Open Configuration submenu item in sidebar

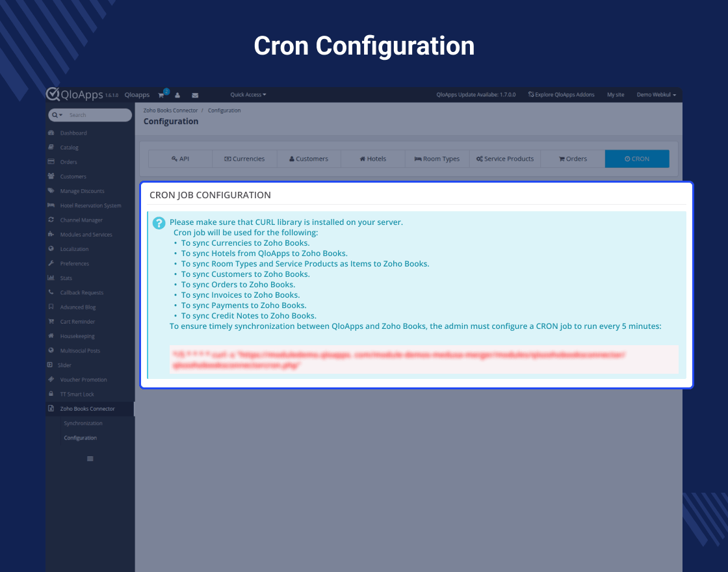click(x=81, y=438)
